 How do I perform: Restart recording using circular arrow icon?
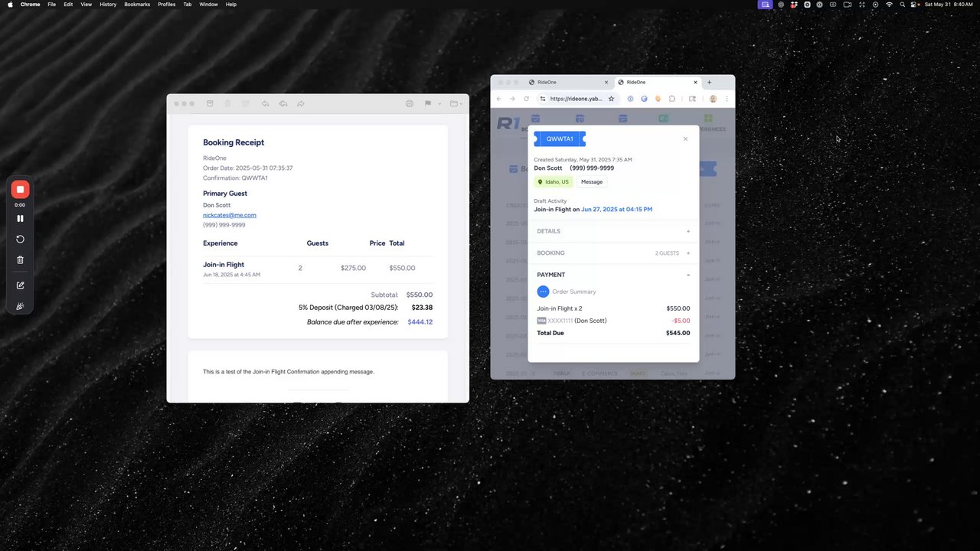click(x=20, y=239)
